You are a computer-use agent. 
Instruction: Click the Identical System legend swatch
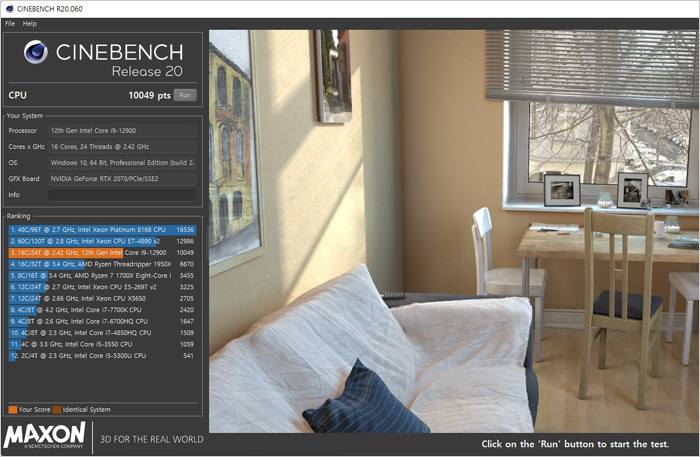pos(57,409)
